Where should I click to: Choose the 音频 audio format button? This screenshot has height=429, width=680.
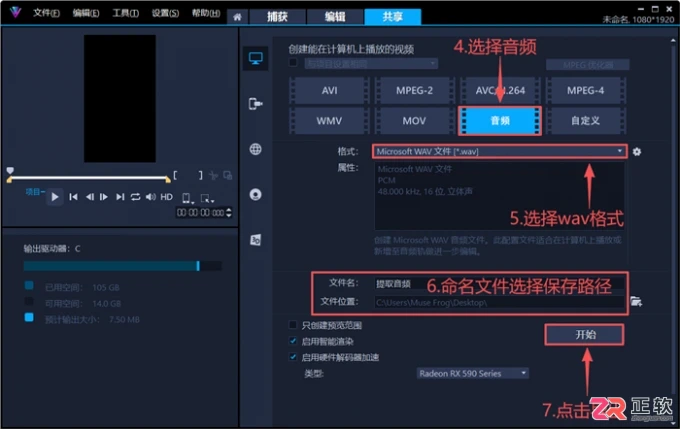coord(500,121)
